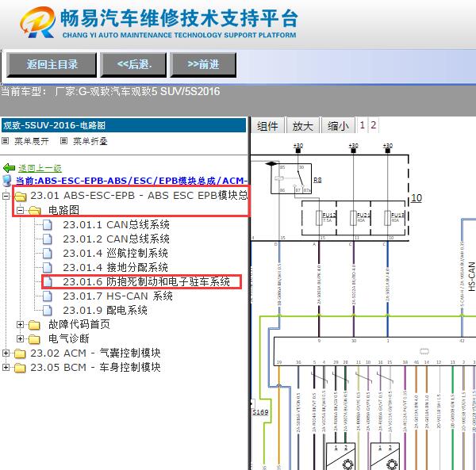Image resolution: width=476 pixels, height=470 pixels.
Task: Click the green back arrow icon
Action: click(9, 168)
